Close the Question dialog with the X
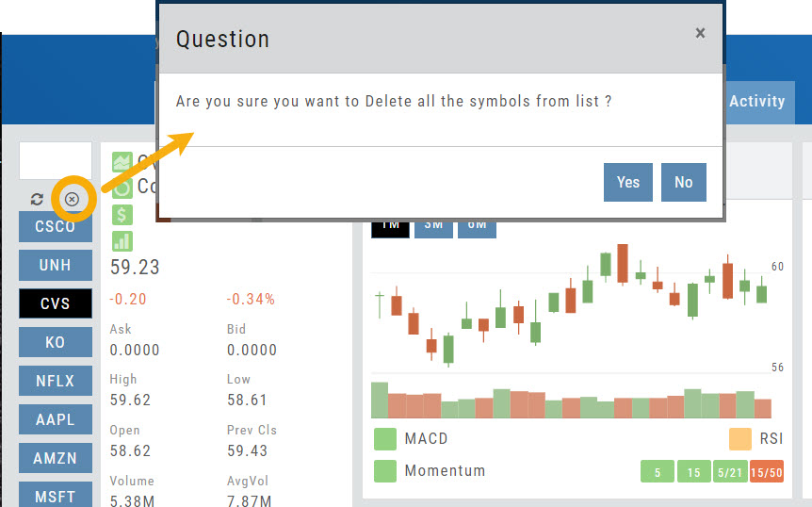 700,33
